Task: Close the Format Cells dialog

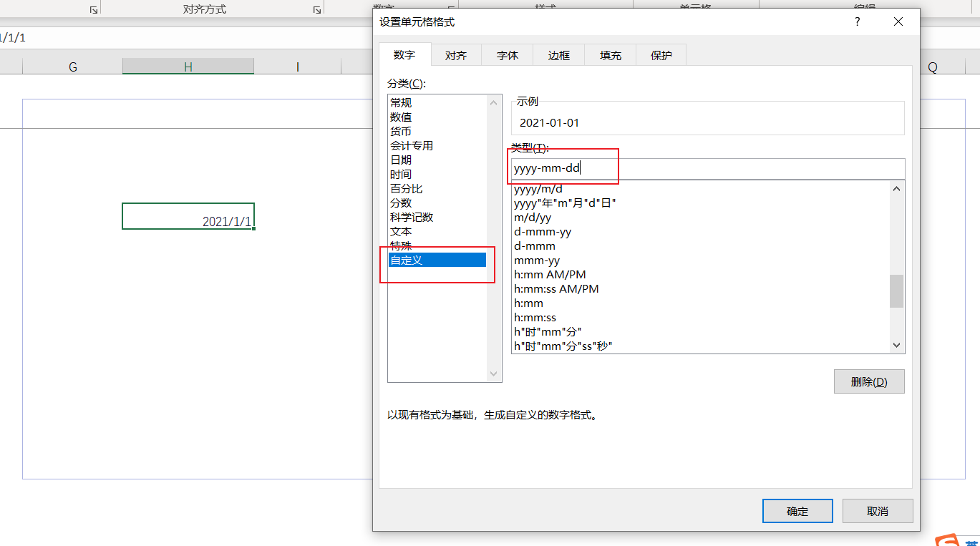Action: click(x=899, y=22)
